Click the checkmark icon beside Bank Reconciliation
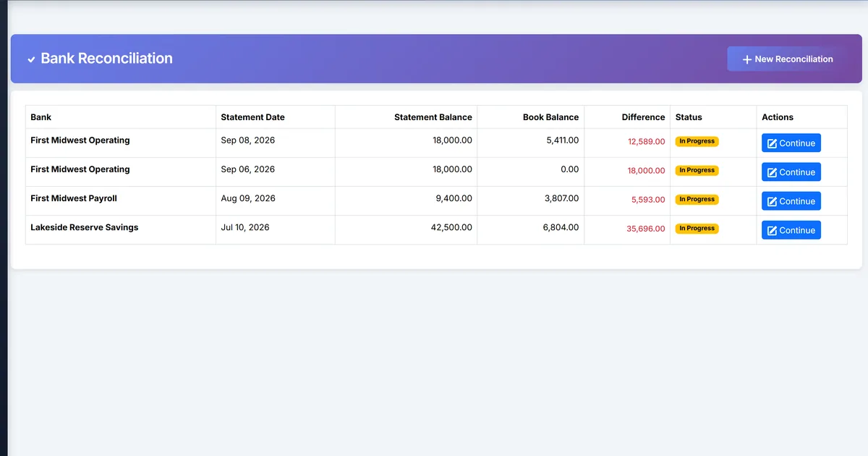 31,59
